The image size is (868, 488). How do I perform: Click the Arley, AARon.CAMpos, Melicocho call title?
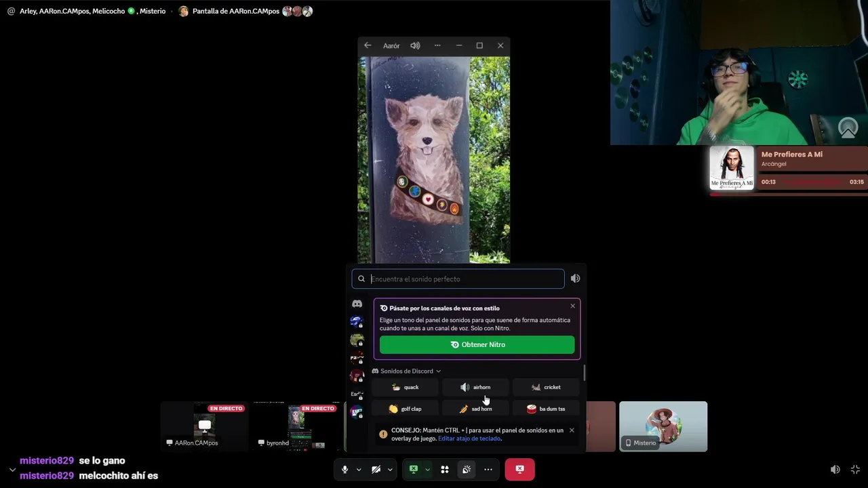[92, 11]
